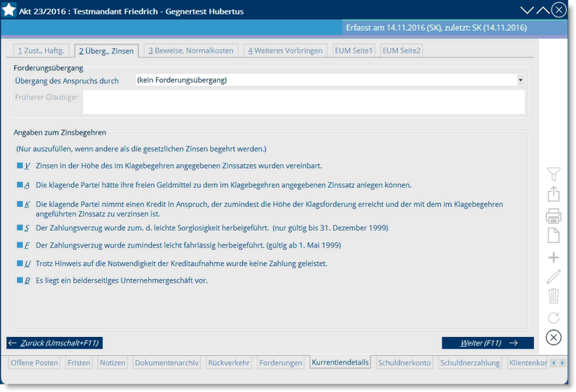Open the partially visible Klientenkonto bottom tab

click(x=528, y=363)
